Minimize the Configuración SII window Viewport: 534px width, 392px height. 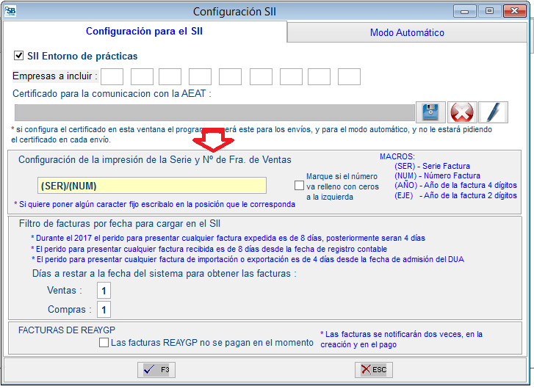[x=464, y=12]
